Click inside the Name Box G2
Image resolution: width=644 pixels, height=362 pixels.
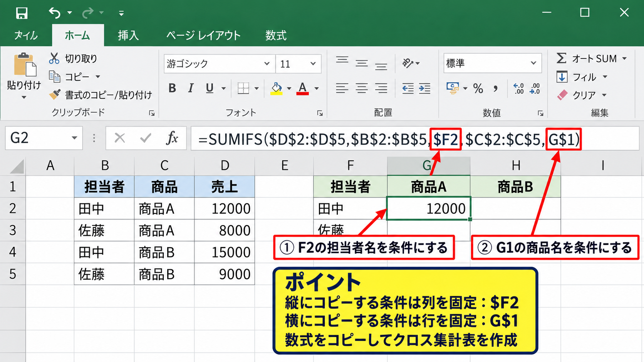point(37,138)
